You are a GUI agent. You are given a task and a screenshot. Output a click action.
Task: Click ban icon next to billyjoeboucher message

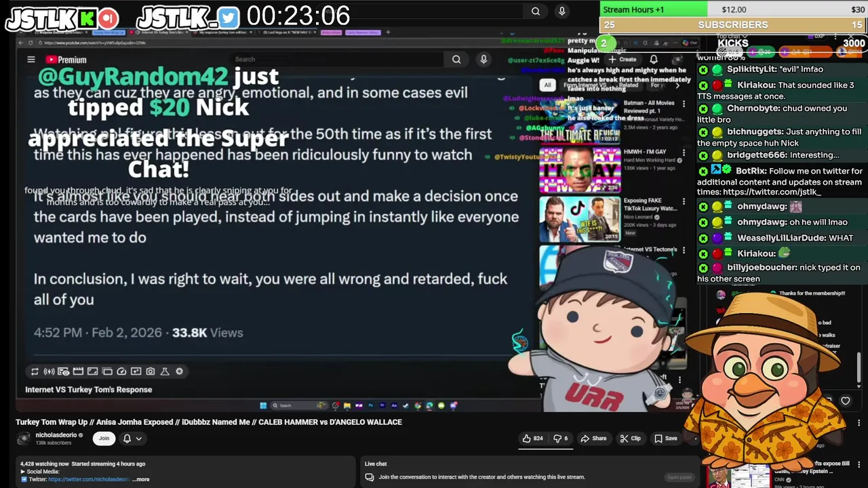click(x=703, y=268)
